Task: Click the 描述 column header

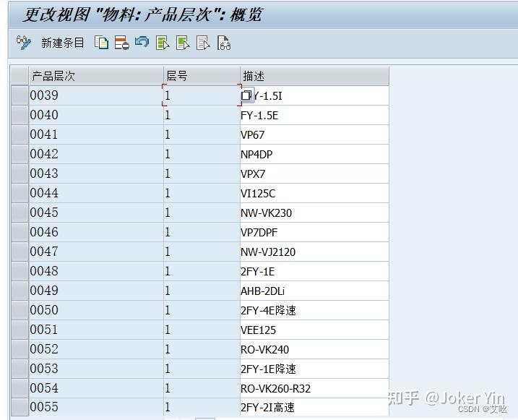Action: click(x=314, y=76)
